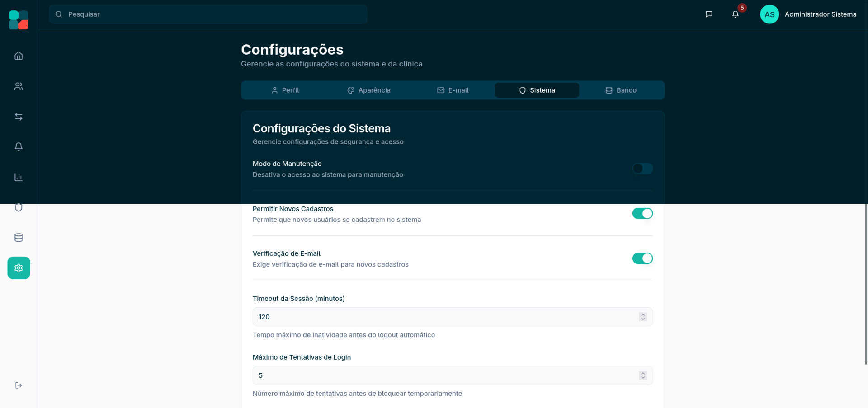Open the chat messages icon in header
Image resolution: width=868 pixels, height=408 pixels.
709,14
